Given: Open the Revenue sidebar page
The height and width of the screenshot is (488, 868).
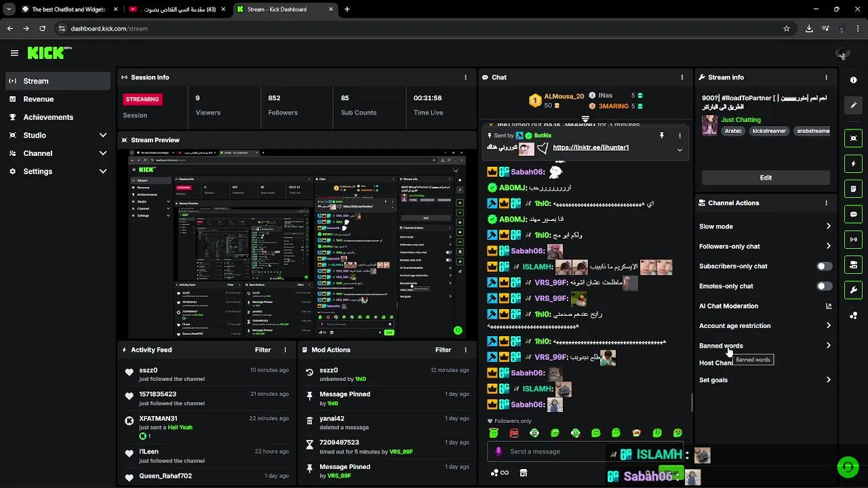Looking at the screenshot, I should point(56,99).
